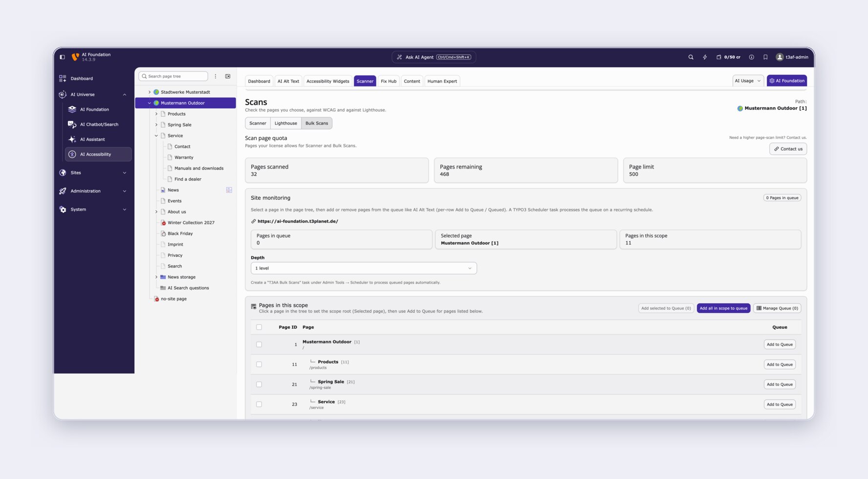Viewport: 868px width, 479px height.
Task: Open AI Assistant module icon
Action: (72, 140)
